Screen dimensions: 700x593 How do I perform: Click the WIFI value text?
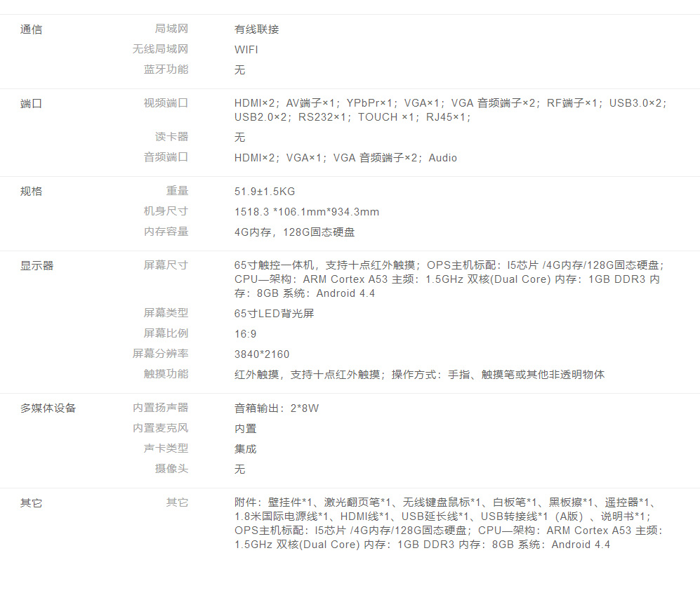point(246,50)
